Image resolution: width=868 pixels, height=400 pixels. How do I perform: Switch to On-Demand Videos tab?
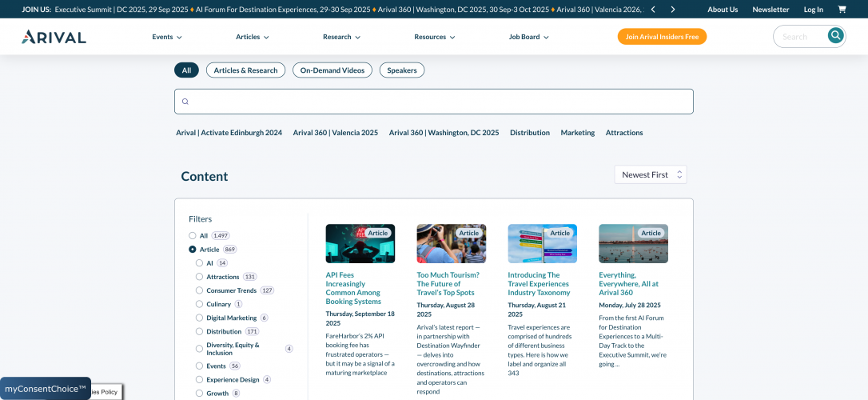(x=332, y=70)
